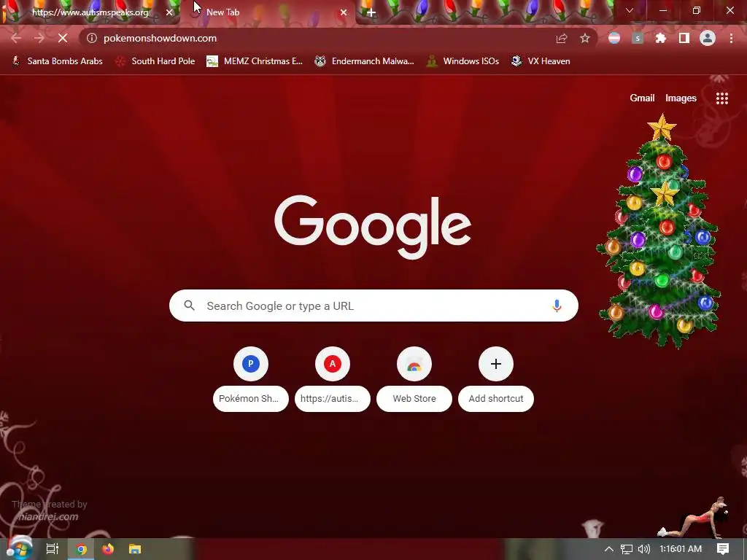The height and width of the screenshot is (560, 747).
Task: Launch Firefox from the taskbar
Action: (108, 549)
